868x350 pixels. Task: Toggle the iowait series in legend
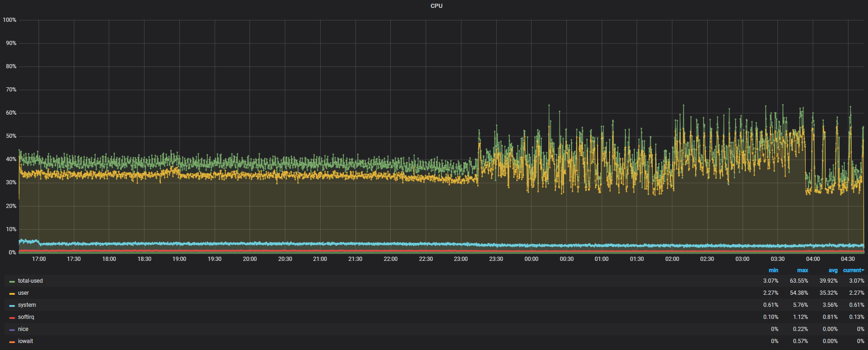(26, 341)
